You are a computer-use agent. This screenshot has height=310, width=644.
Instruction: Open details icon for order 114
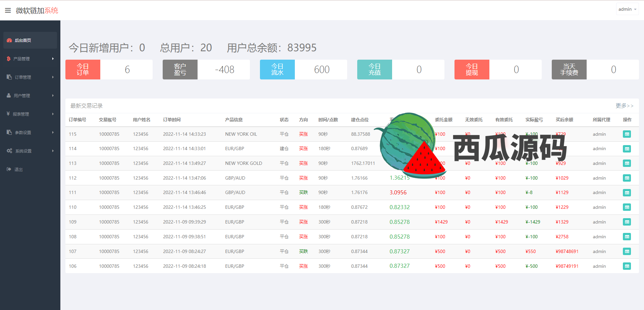[x=627, y=149]
